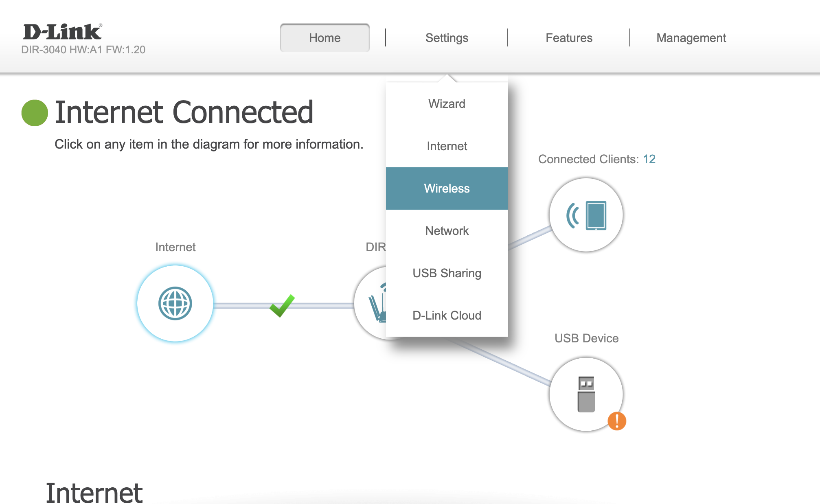Screen dimensions: 820x504
Task: Expand the Features menu
Action: [x=569, y=38]
